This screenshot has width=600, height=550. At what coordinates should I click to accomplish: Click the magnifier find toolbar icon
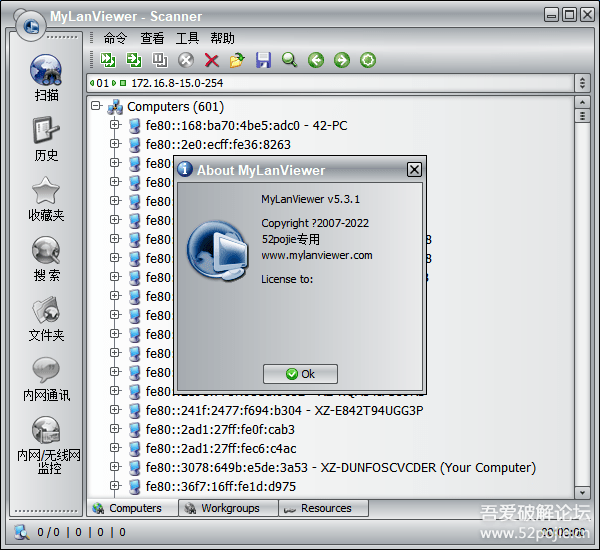(x=289, y=60)
